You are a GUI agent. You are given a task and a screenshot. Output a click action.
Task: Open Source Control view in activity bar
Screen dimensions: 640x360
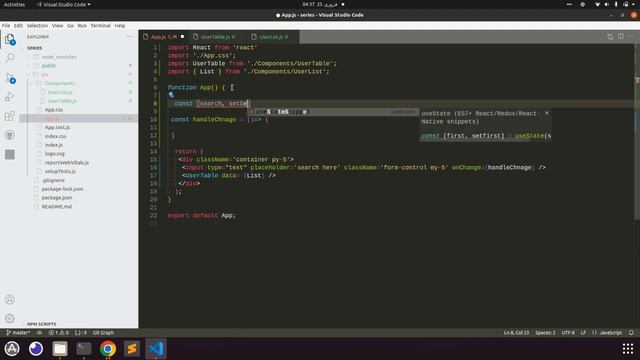tap(10, 77)
